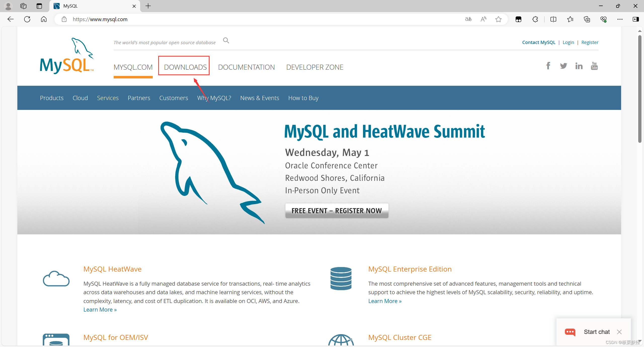
Task: Open MySQL's YouTube channel icon
Action: (594, 66)
